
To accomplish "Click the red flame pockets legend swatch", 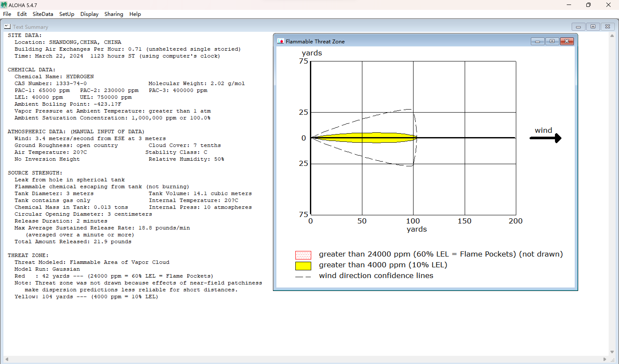I will point(303,255).
